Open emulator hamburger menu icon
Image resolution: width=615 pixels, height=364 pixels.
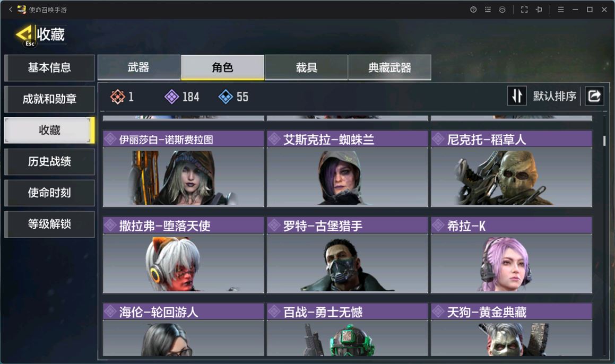pyautogui.click(x=561, y=10)
